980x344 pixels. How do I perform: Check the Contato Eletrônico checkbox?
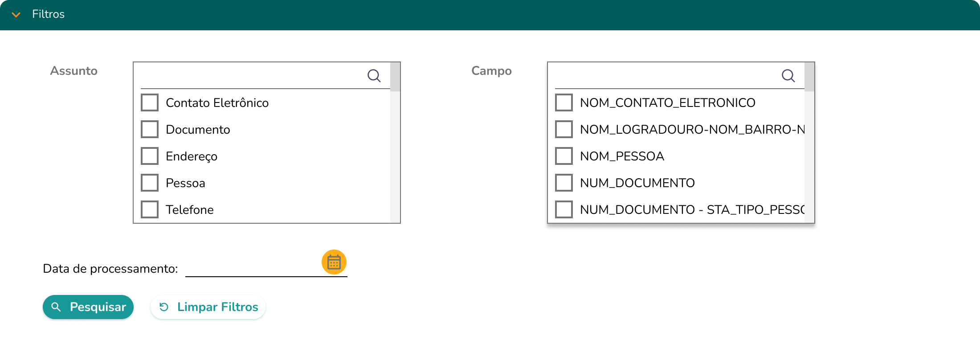tap(150, 102)
